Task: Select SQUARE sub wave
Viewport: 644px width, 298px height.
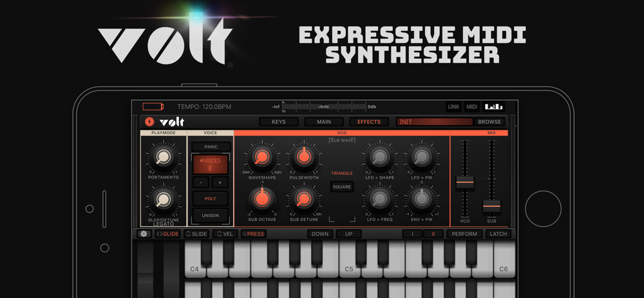Action: click(342, 186)
